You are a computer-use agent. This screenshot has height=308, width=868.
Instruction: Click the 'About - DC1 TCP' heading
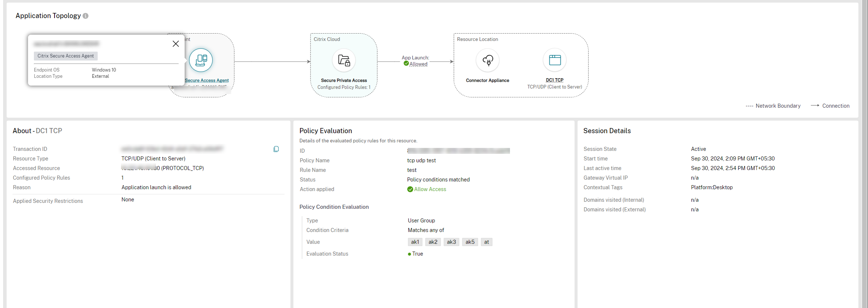click(37, 131)
